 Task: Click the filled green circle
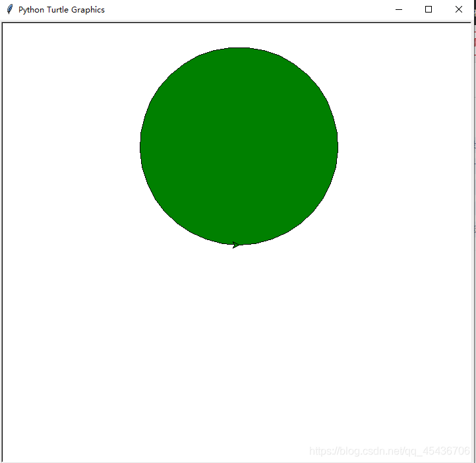click(x=239, y=146)
